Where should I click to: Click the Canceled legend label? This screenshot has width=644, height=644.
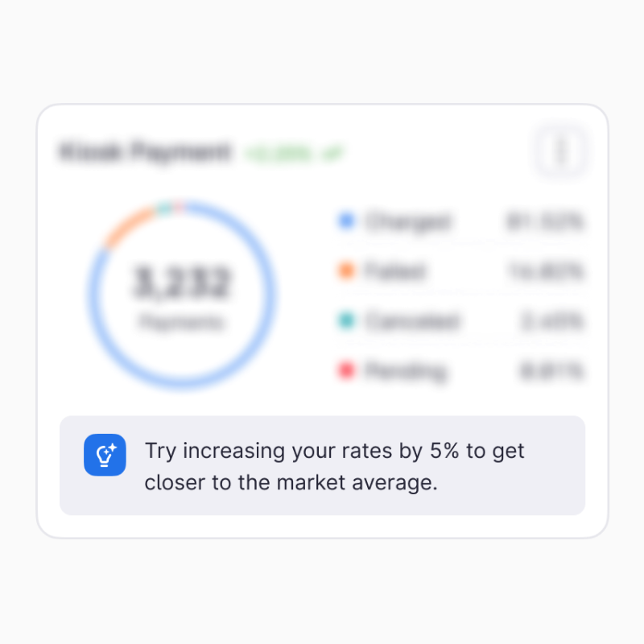[x=412, y=321]
